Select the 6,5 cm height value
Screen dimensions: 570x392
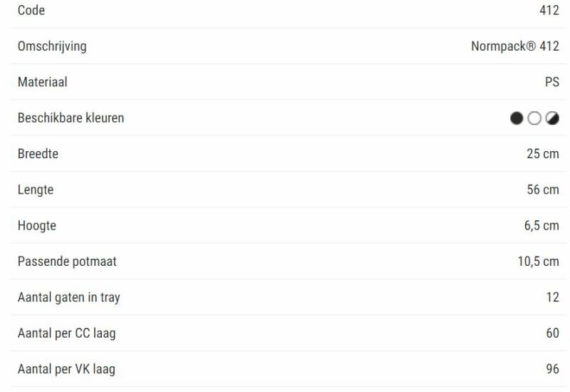[x=541, y=226]
